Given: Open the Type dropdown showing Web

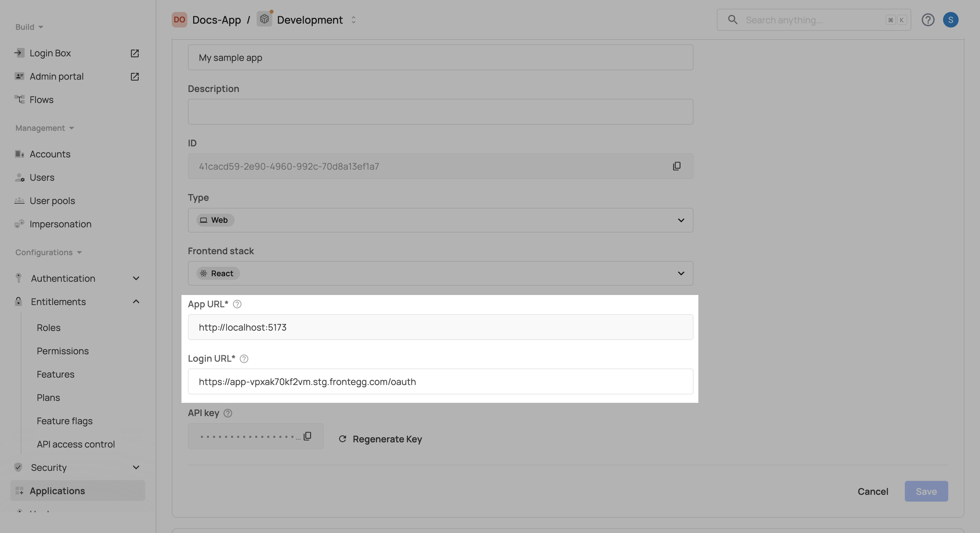Looking at the screenshot, I should 681,220.
